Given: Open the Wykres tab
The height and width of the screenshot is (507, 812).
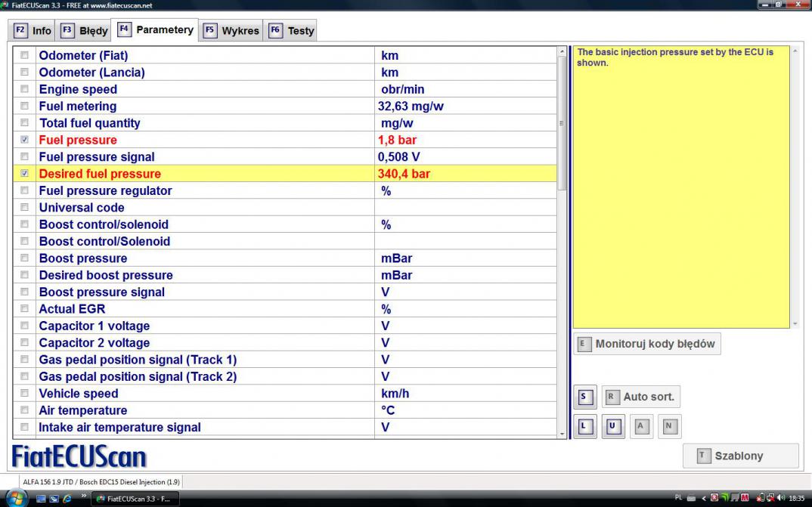Looking at the screenshot, I should (231, 31).
